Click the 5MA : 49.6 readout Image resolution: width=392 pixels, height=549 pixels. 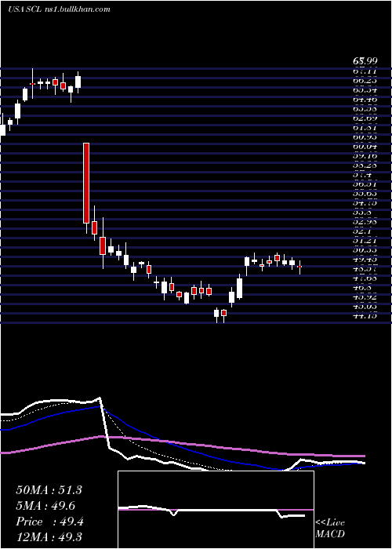click(x=45, y=506)
